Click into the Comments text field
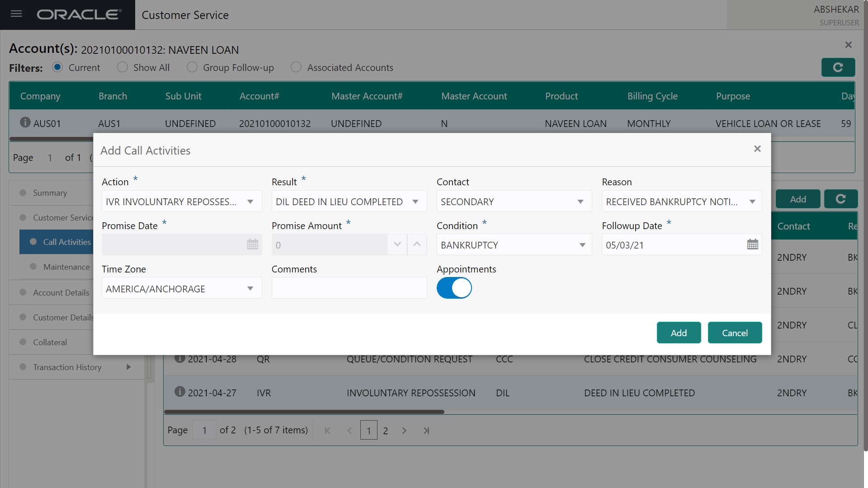The width and height of the screenshot is (868, 488). pos(349,288)
